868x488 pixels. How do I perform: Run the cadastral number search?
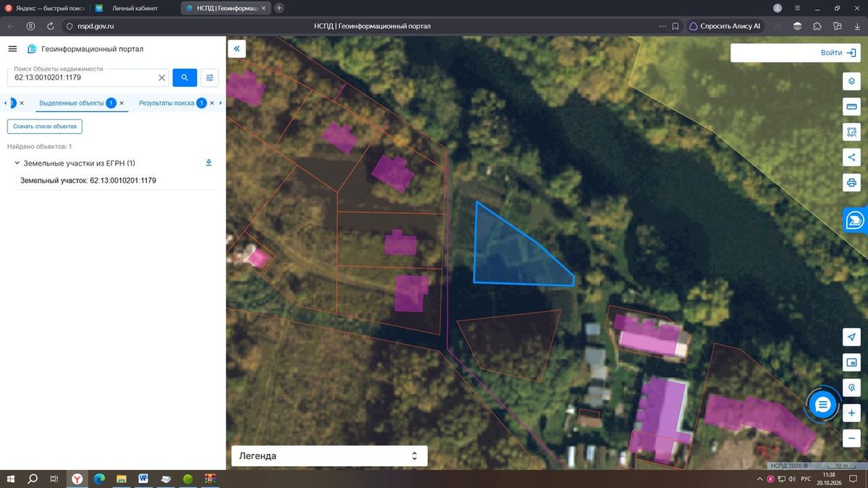pos(184,77)
